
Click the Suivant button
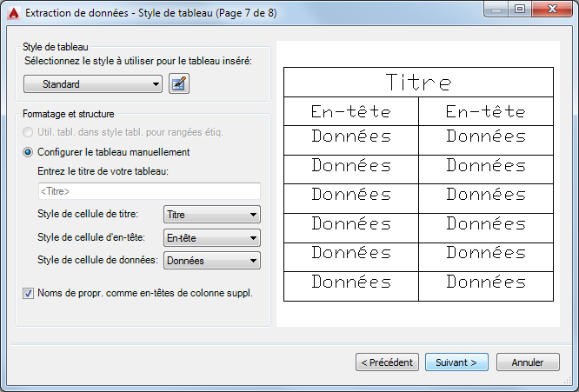click(456, 362)
